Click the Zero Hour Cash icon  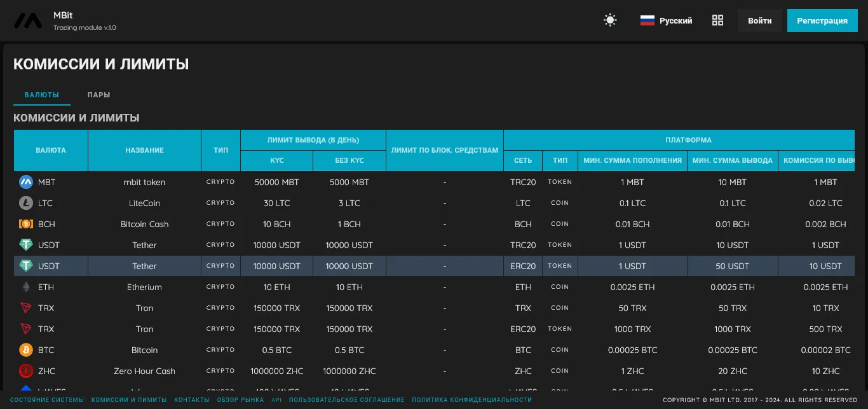click(x=26, y=371)
